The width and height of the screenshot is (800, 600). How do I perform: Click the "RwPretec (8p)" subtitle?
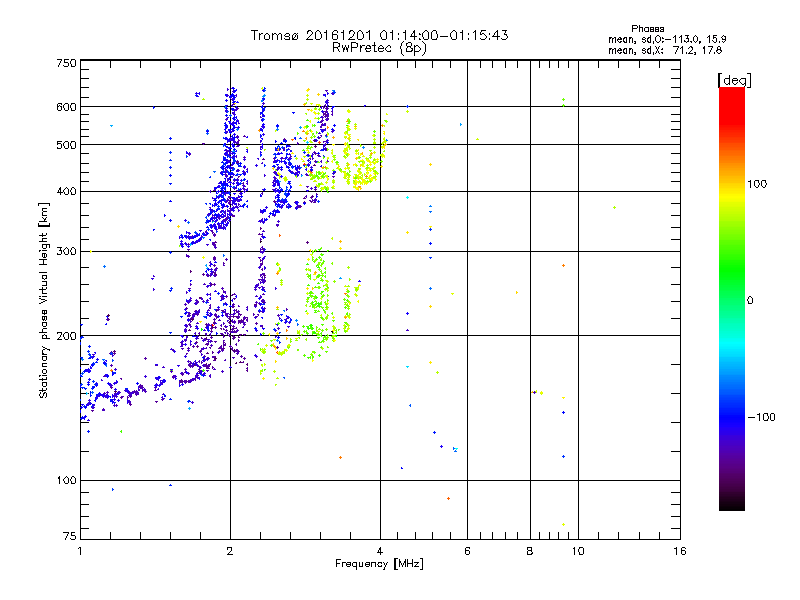pyautogui.click(x=379, y=48)
